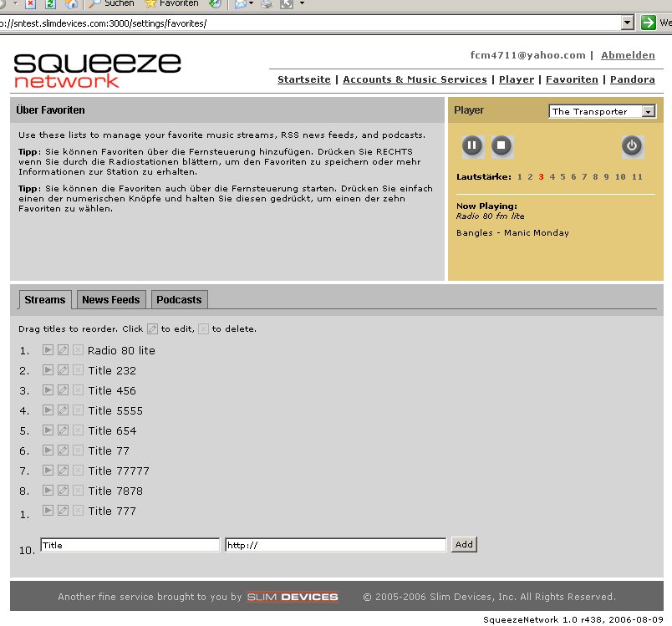Viewport: 672px width, 626px height.
Task: Set Lautstärke volume to level 7
Action: (x=584, y=176)
